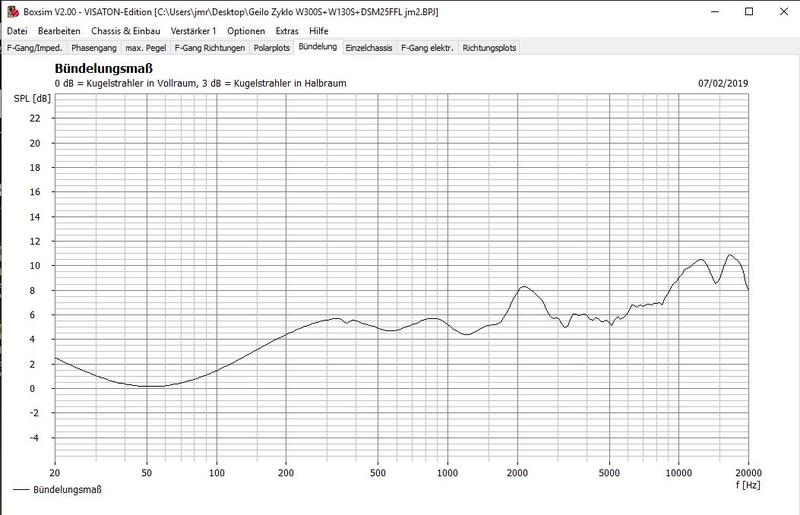Open the Extras menu
This screenshot has height=515, width=800.
(287, 31)
